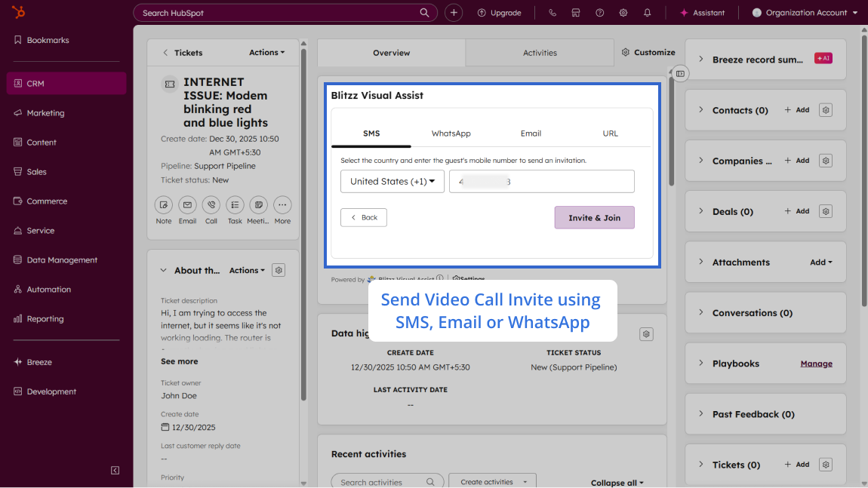Click the Call icon under ticket status
The width and height of the screenshot is (868, 488).
click(x=211, y=205)
